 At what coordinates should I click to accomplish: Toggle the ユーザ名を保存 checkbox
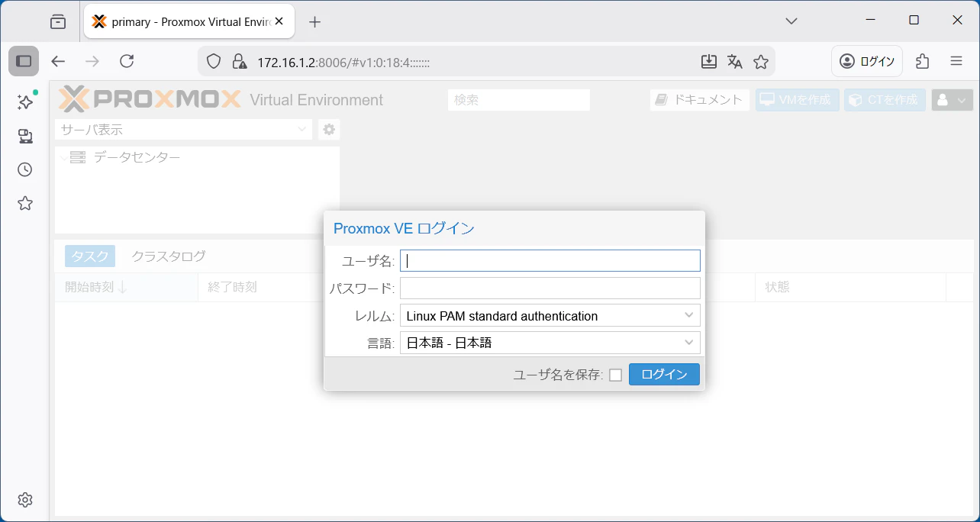coord(615,375)
